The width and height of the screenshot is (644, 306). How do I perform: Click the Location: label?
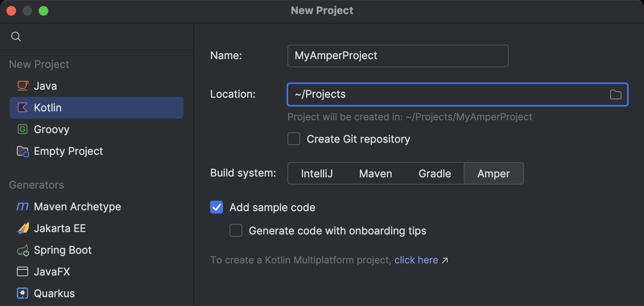coord(233,94)
